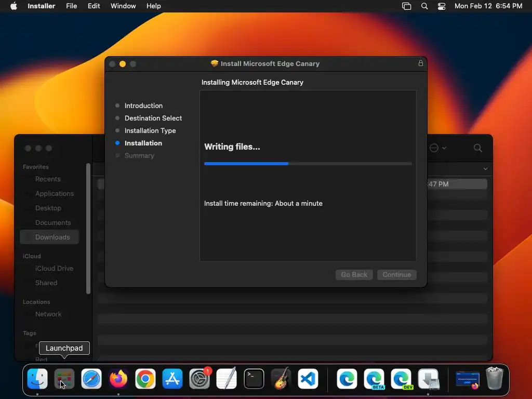The width and height of the screenshot is (532, 399).
Task: Open the minimized window thumbnail in dock
Action: point(468,379)
